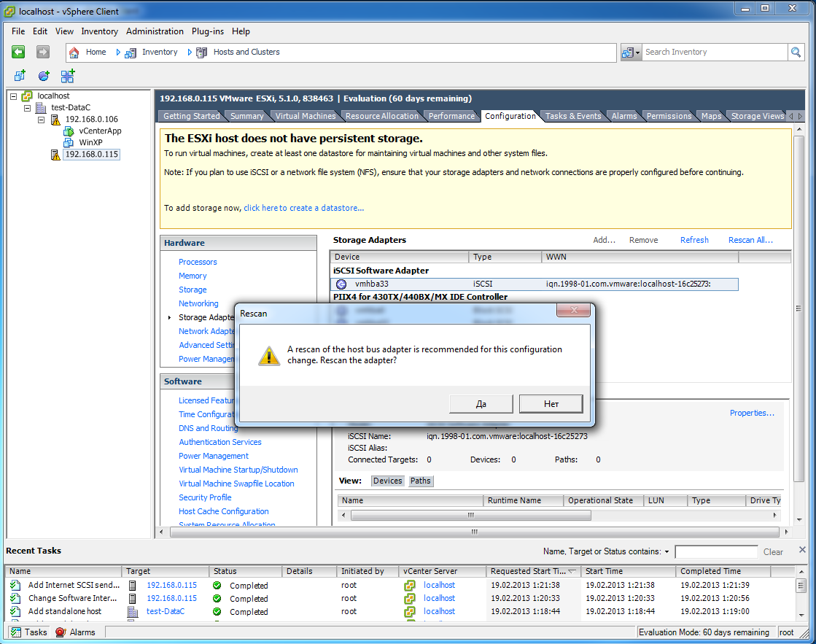Collapse the 192.168.0.106 host node
816x644 pixels.
point(41,120)
